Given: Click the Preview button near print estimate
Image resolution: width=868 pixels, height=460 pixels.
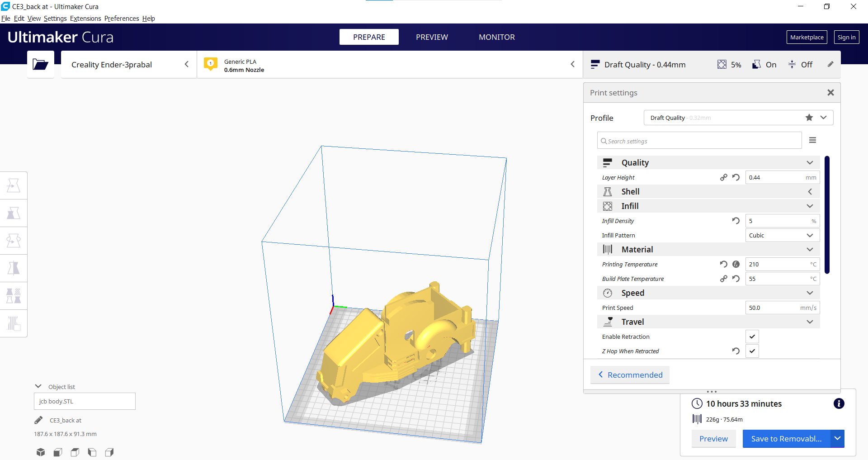Looking at the screenshot, I should 713,438.
